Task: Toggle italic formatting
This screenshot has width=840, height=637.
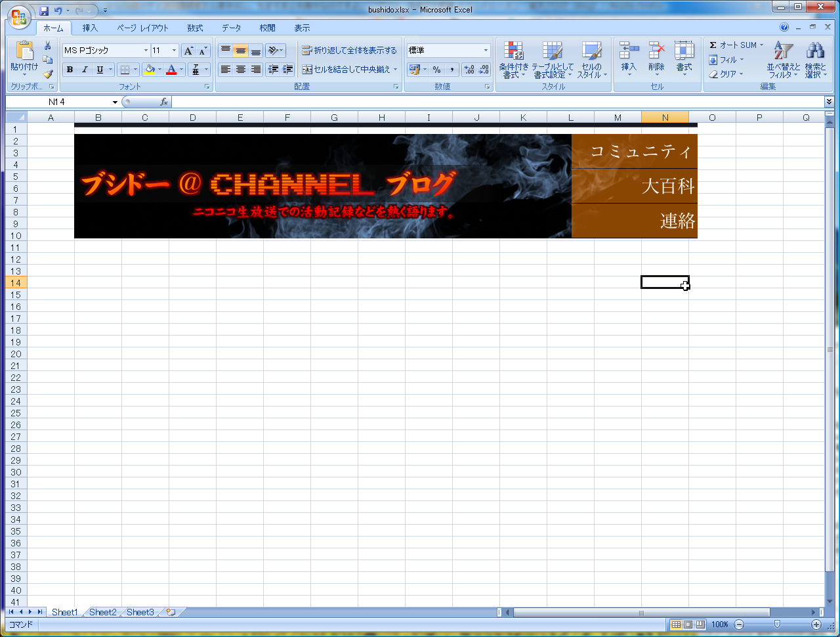Action: [x=85, y=70]
